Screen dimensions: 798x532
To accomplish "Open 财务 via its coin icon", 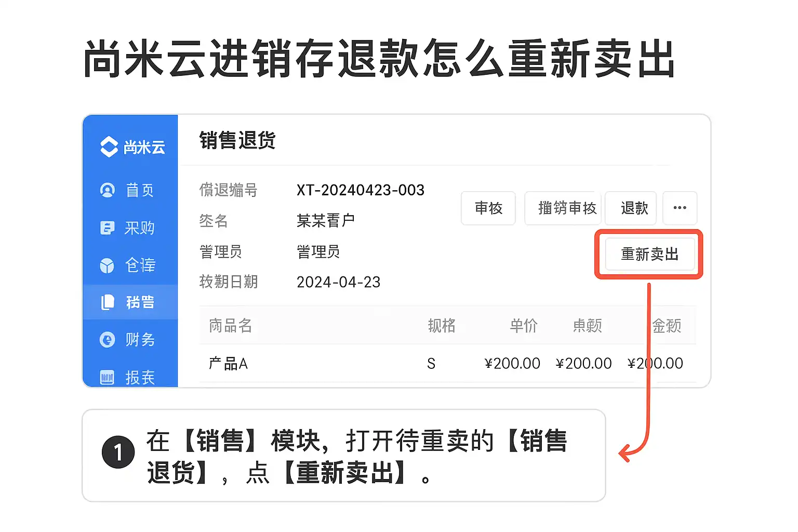I will coord(107,340).
